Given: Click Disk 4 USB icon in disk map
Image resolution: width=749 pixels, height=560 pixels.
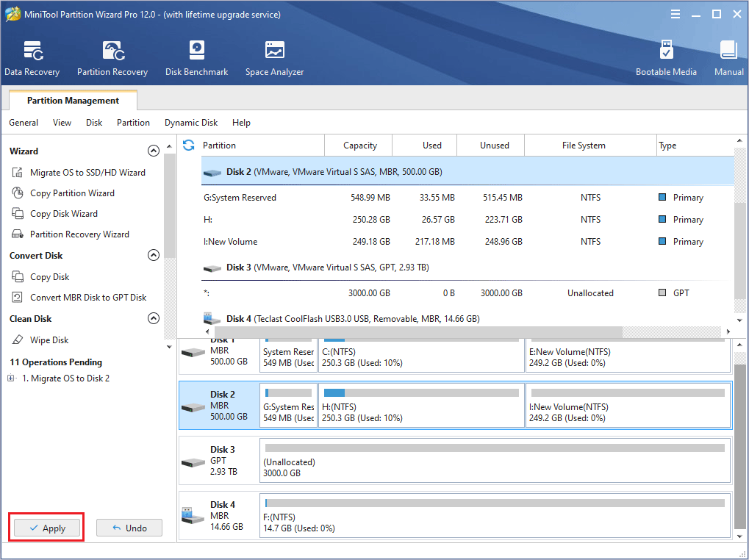Looking at the screenshot, I should coord(193,516).
